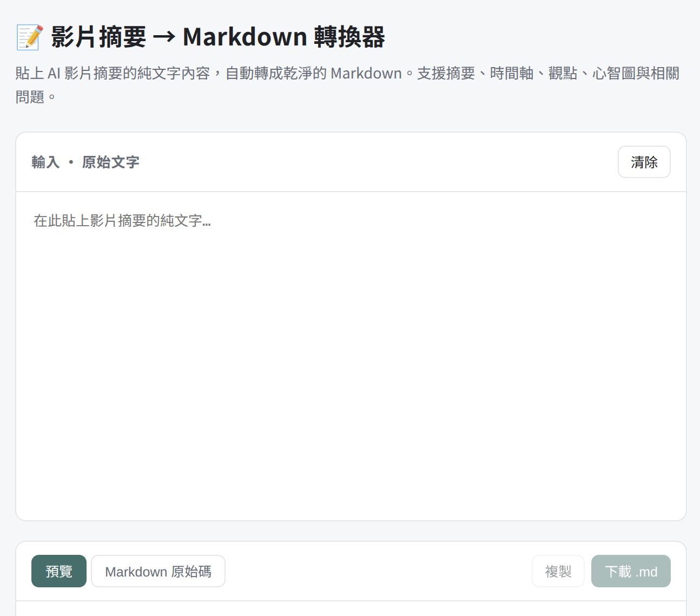Click the 輸入 · 原始文字 header label

pyautogui.click(x=85, y=162)
